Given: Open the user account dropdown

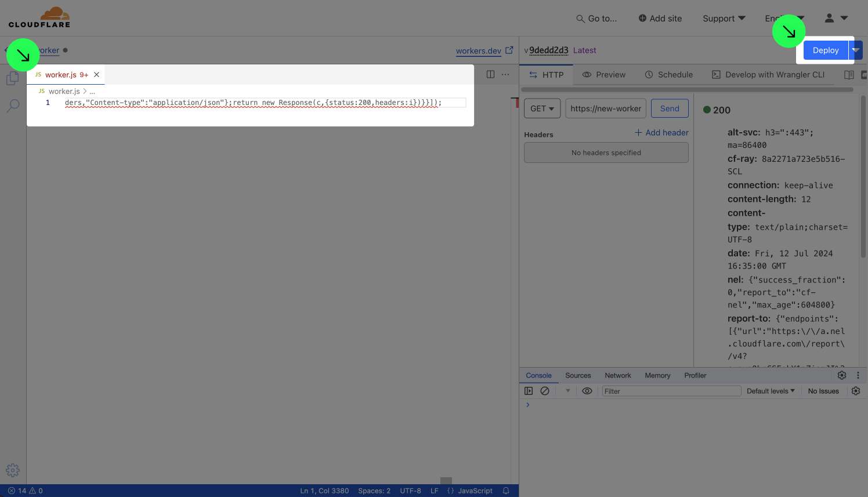Looking at the screenshot, I should tap(836, 19).
